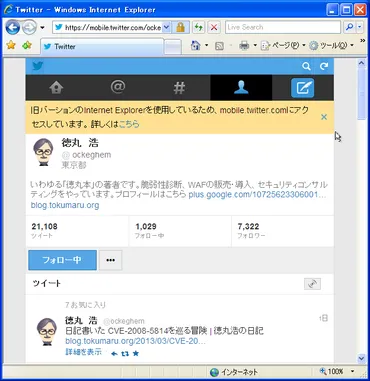Click the vertical scrollbar thumb
The height and width of the screenshot is (381, 370).
coord(362,94)
